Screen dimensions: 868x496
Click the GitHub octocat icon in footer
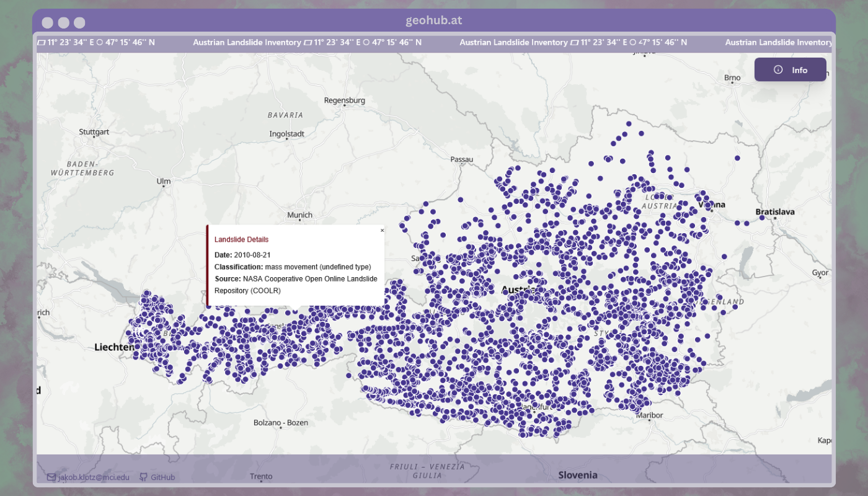tap(144, 477)
